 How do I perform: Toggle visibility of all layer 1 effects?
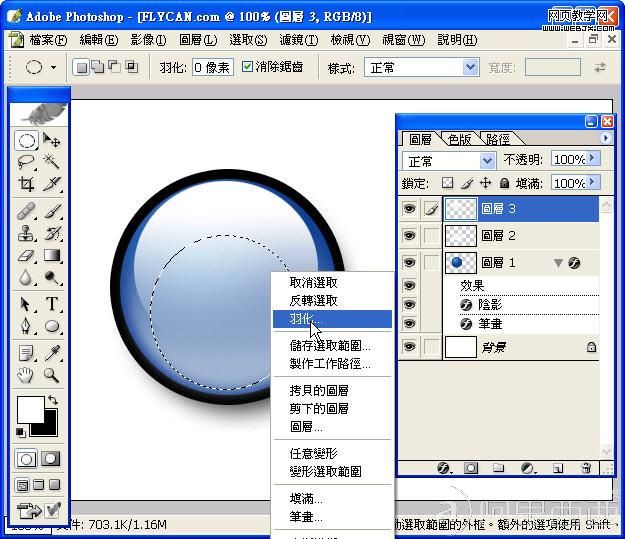(409, 285)
